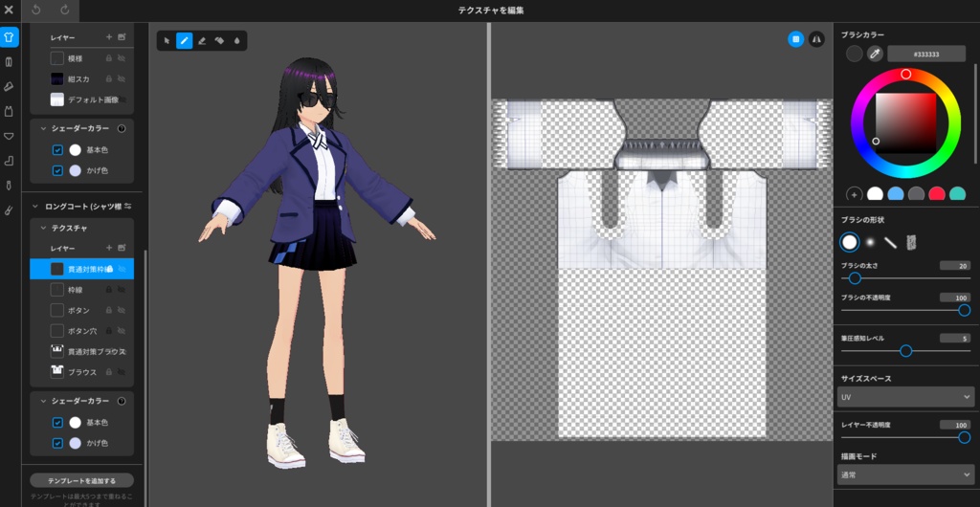Open ロングコート settings sliders icon
This screenshot has height=507, width=980.
(x=127, y=206)
